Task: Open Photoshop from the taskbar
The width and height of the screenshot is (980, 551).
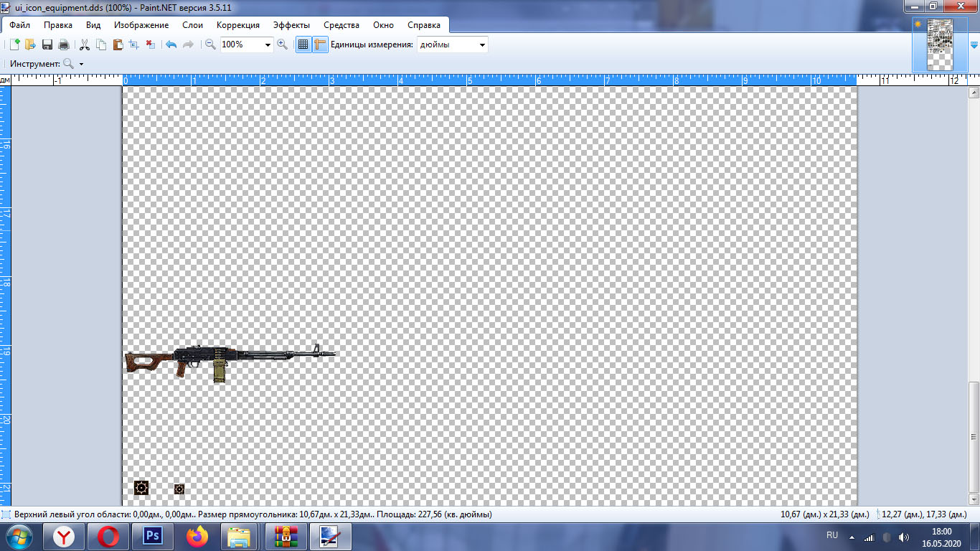Action: (153, 536)
